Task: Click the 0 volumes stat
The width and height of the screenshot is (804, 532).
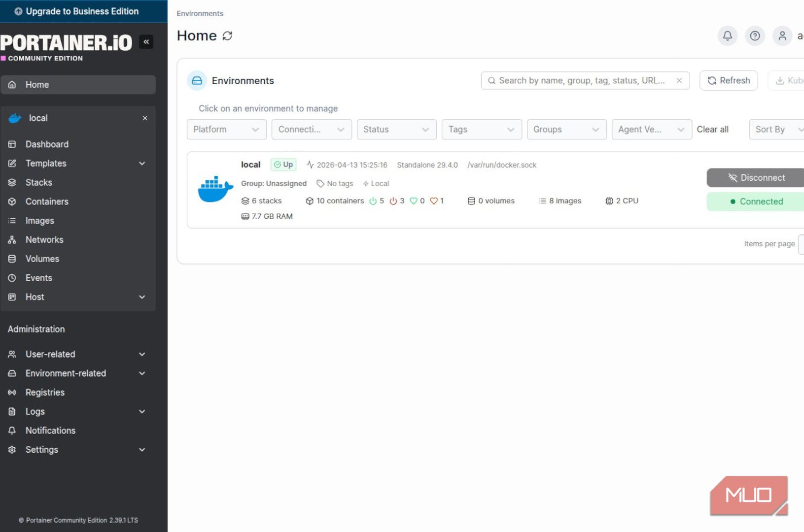Action: pyautogui.click(x=491, y=201)
